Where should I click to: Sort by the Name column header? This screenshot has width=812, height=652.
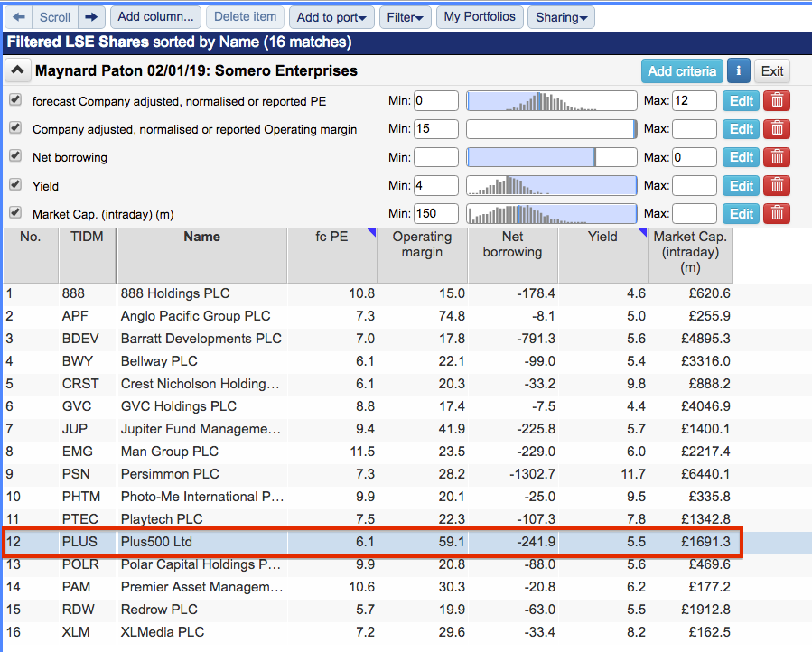coord(202,256)
